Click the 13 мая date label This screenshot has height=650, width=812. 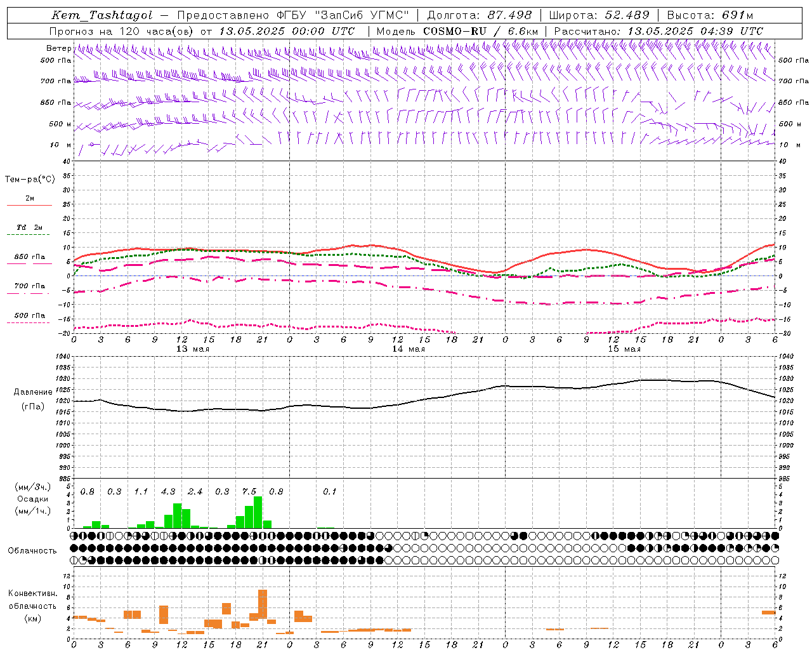[x=193, y=349]
